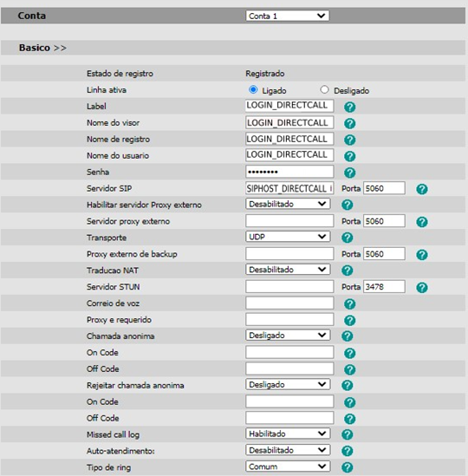This screenshot has width=468, height=476.
Task: Open help icon for On Code under Rejeitar chamada
Action: (349, 402)
